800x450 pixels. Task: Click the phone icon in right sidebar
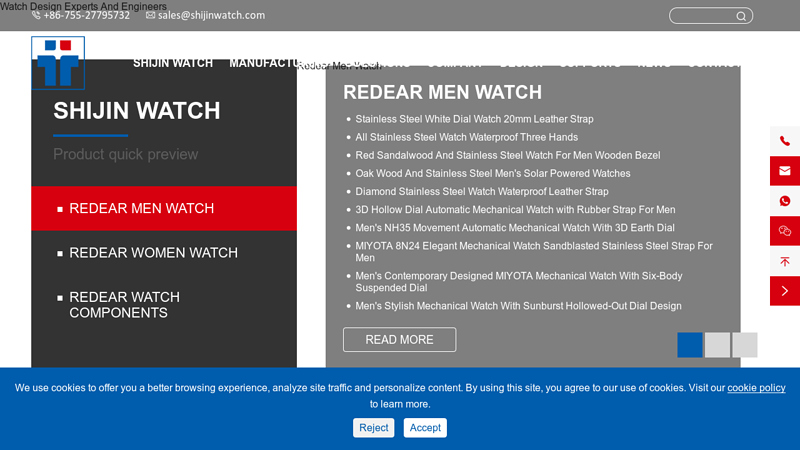[785, 141]
